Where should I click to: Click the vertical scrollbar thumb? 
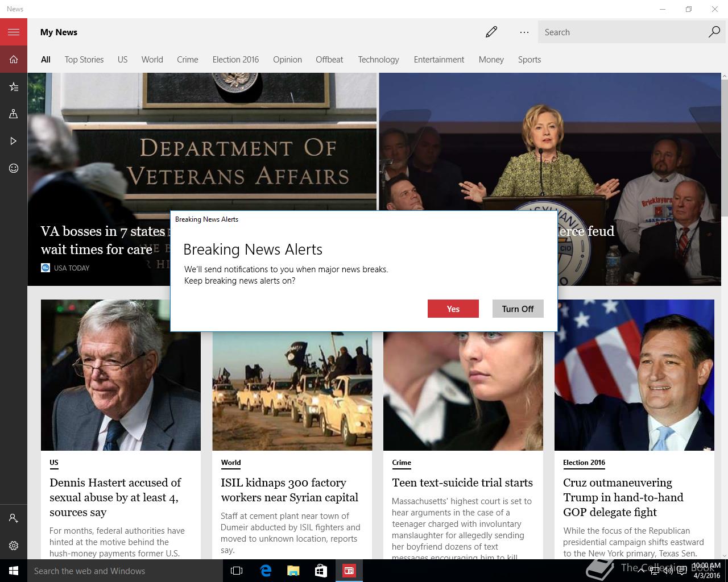click(725, 148)
